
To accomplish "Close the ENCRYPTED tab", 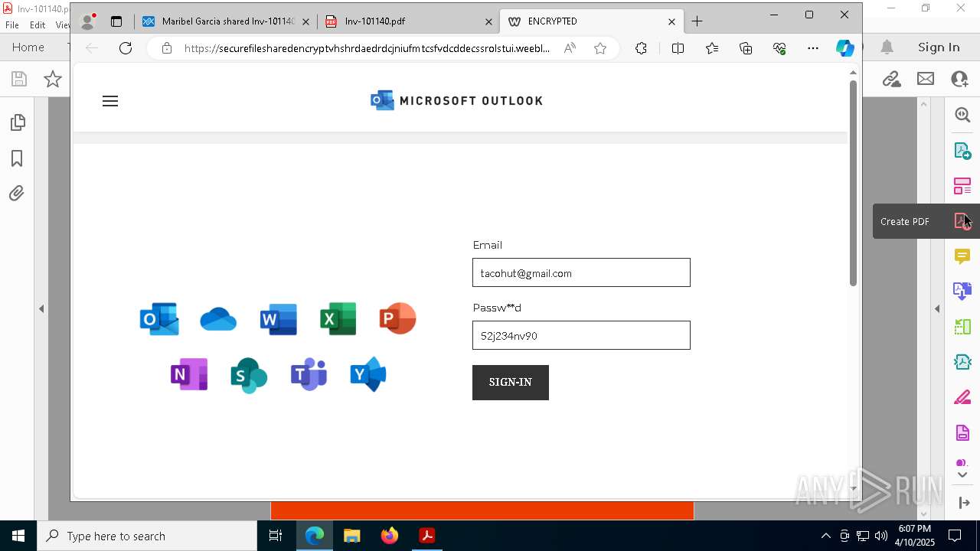I will pyautogui.click(x=671, y=21).
